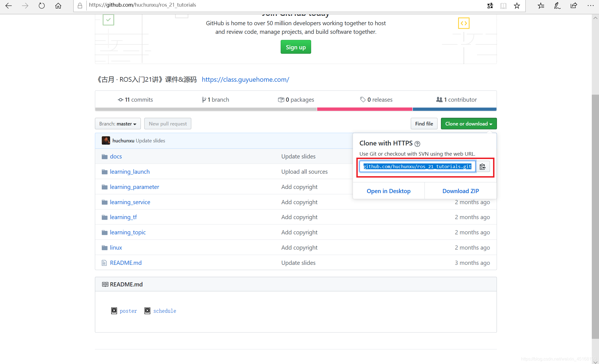Click the pink language bar segment
Screen dimensions: 599x364
point(365,109)
